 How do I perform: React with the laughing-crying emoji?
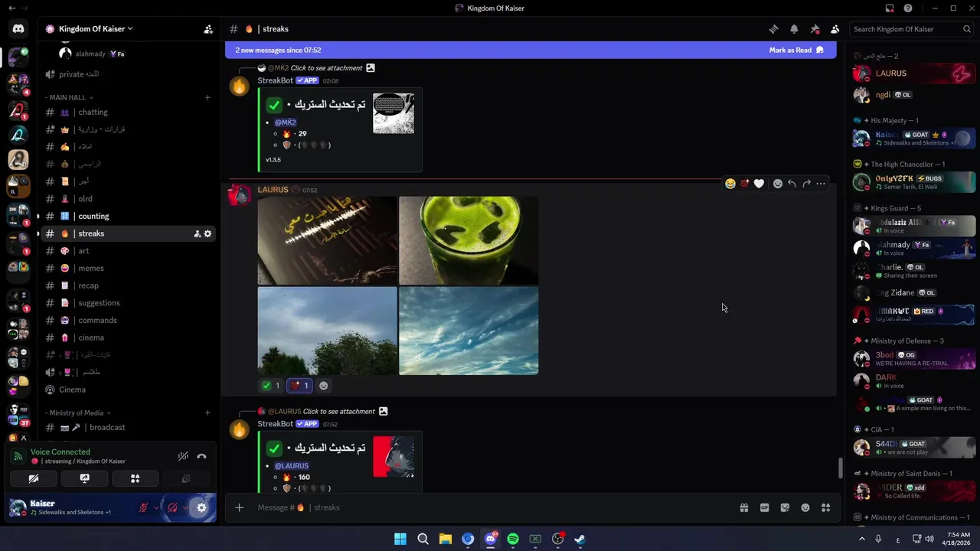click(x=730, y=184)
